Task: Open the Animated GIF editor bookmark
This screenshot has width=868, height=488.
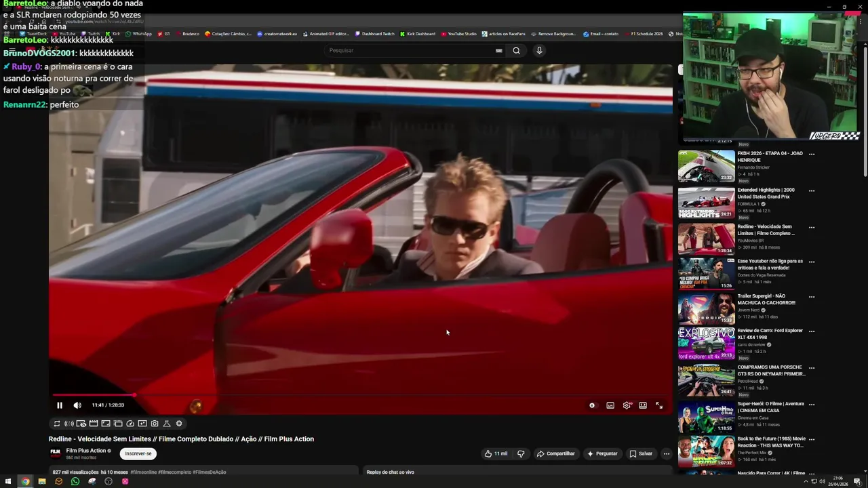Action: pyautogui.click(x=326, y=34)
